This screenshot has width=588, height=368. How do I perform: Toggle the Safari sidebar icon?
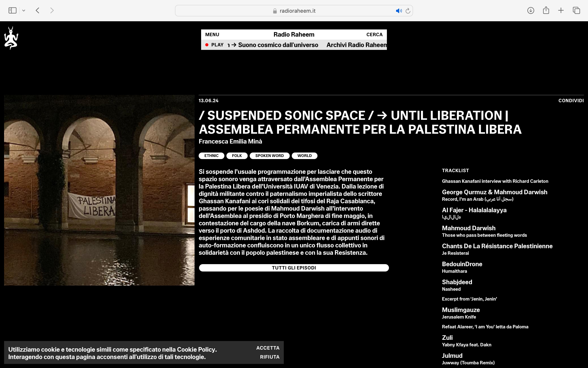tap(12, 10)
